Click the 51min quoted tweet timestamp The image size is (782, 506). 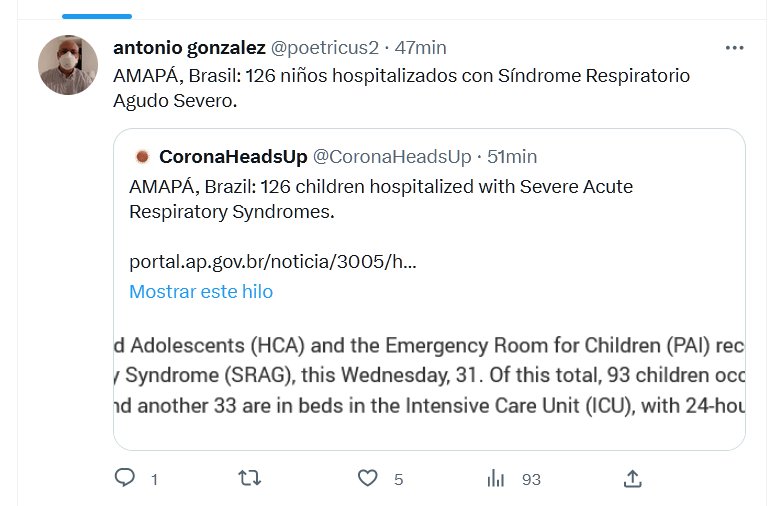click(512, 156)
